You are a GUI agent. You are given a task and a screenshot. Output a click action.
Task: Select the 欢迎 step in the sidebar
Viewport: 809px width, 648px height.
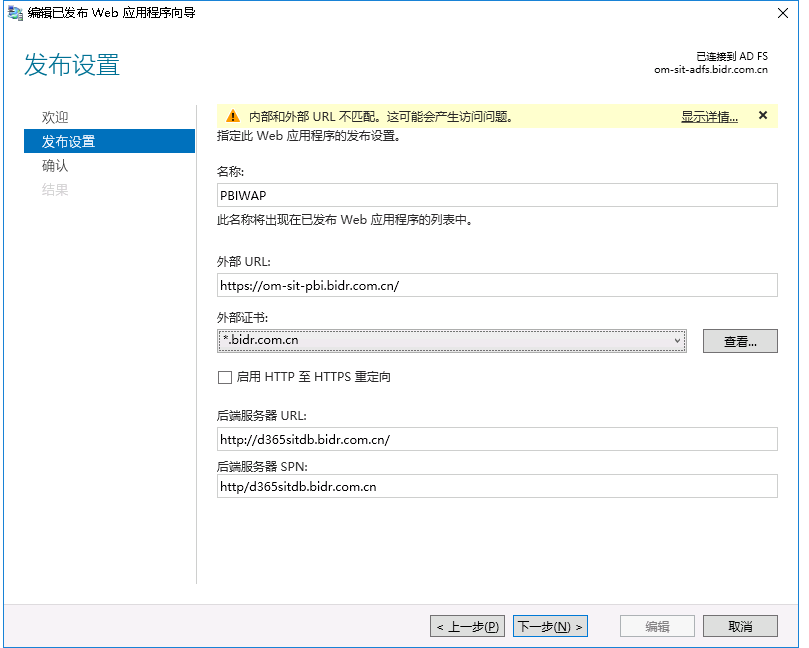click(x=55, y=117)
